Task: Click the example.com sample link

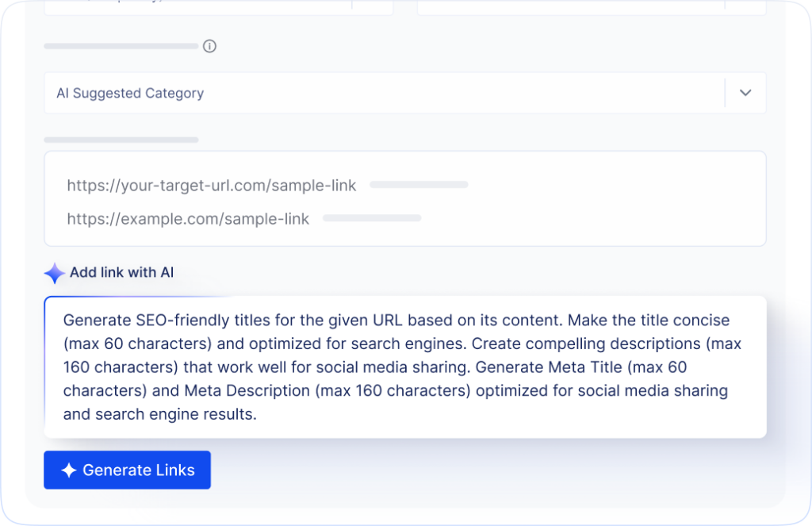Action: (188, 219)
